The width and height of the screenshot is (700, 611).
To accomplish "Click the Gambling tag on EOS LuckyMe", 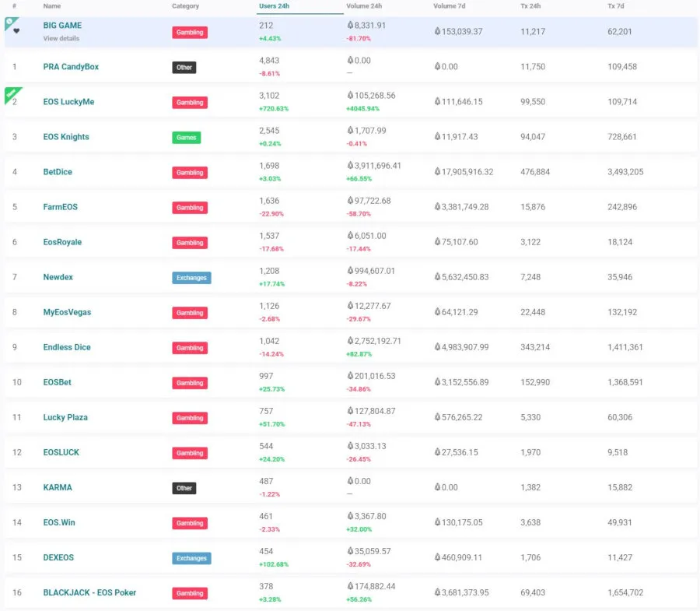I will [x=190, y=102].
